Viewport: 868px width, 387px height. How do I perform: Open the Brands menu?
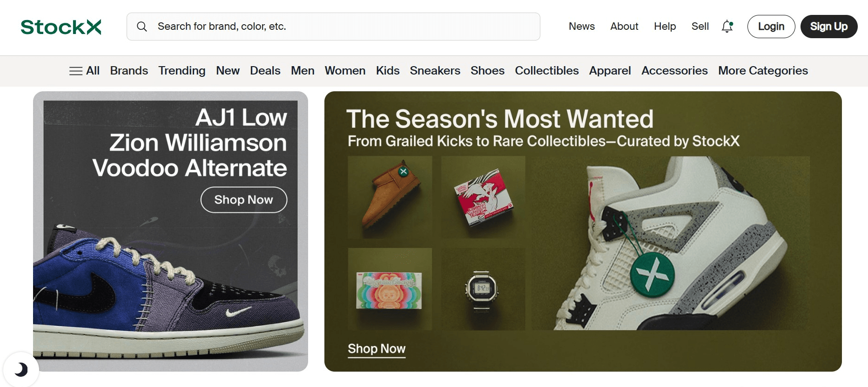click(129, 71)
